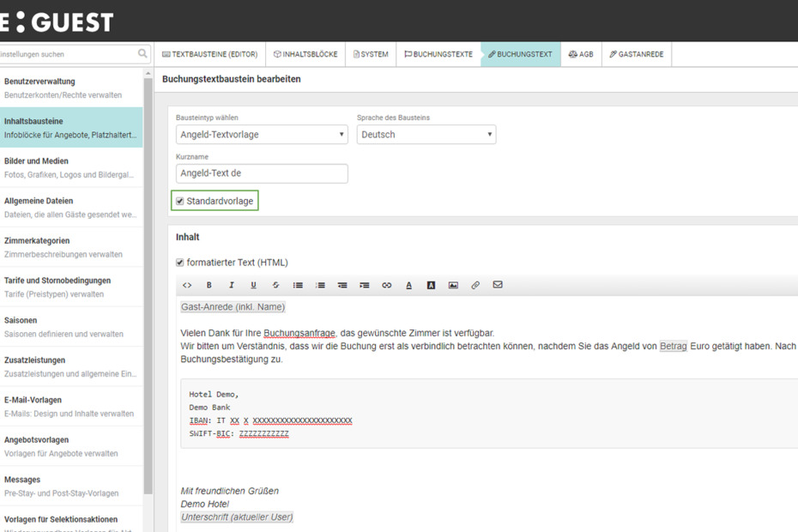Toggle the formatierter Text (HTML) checkbox
The image size is (798, 532).
[180, 263]
